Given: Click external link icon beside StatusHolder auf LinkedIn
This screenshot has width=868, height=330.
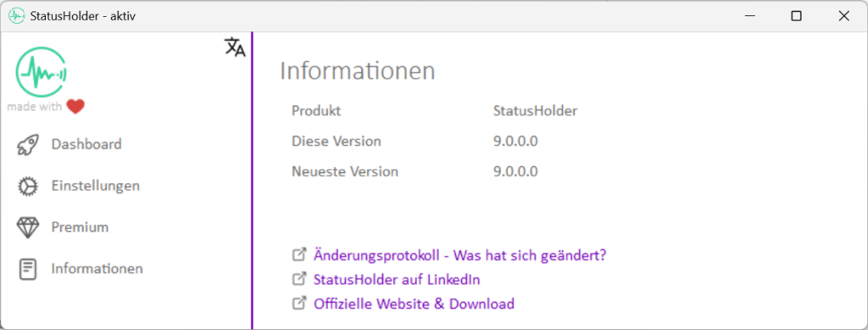Looking at the screenshot, I should (299, 279).
